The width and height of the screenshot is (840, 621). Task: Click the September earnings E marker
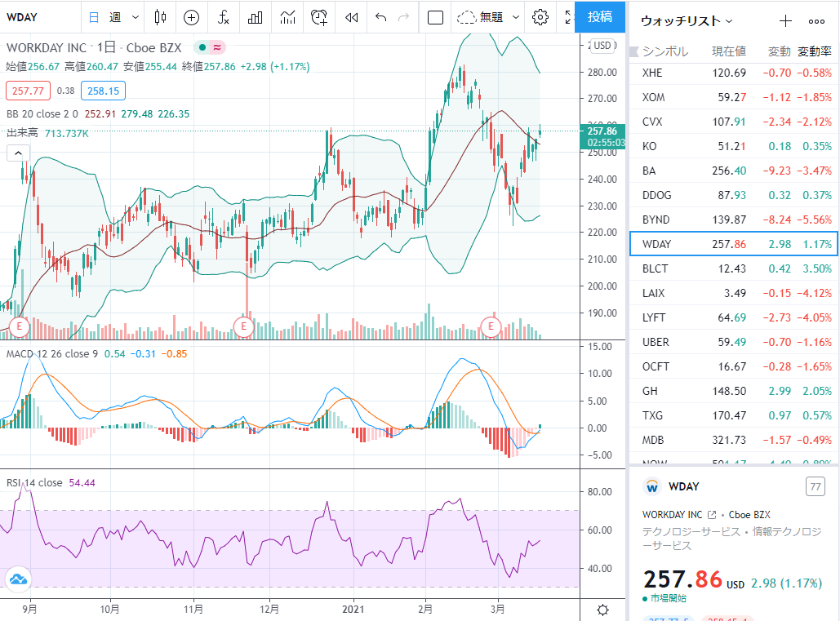[20, 326]
